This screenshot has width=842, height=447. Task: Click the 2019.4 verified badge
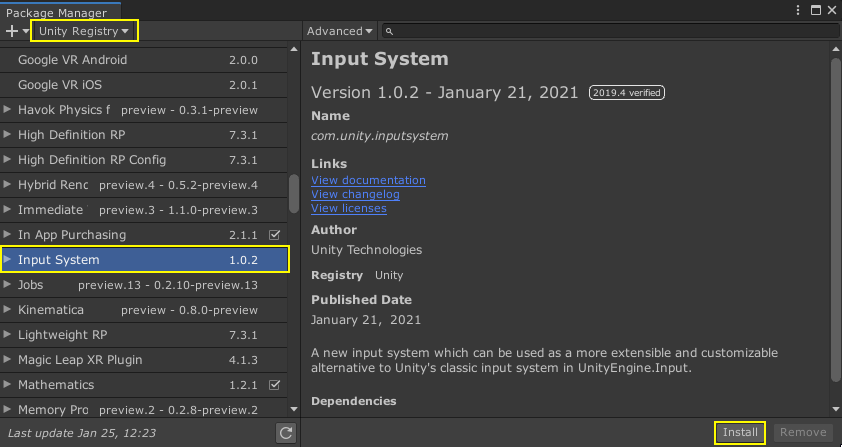pos(627,92)
